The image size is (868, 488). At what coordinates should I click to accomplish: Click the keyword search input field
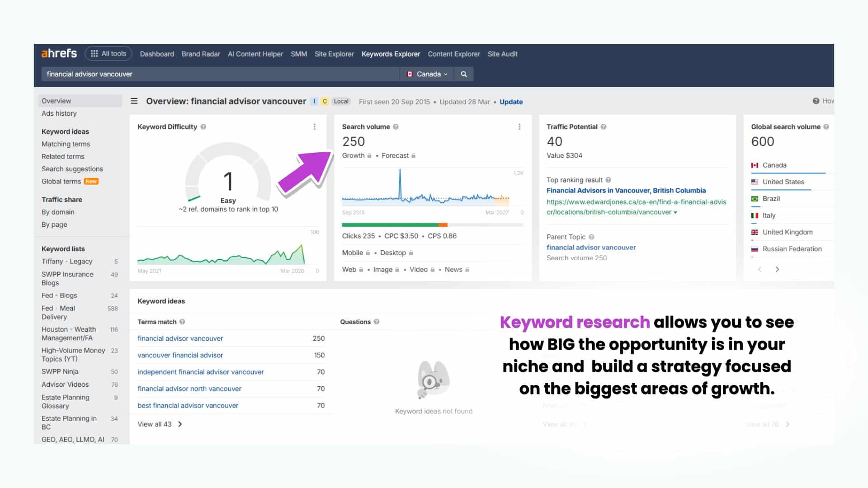click(x=222, y=74)
